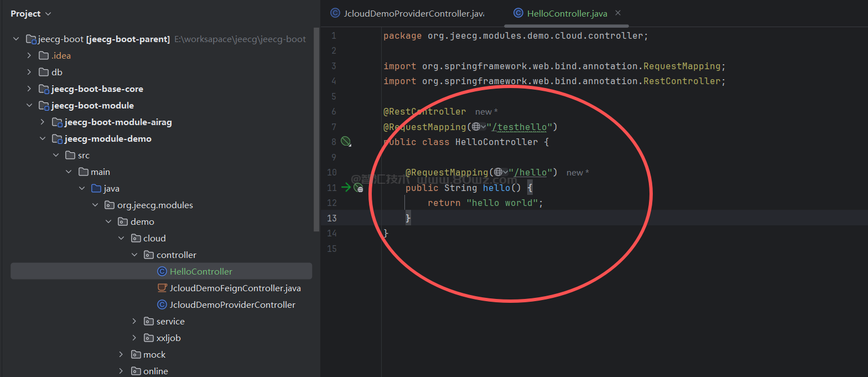Viewport: 868px width, 377px height.
Task: Click the mock package icon
Action: click(136, 354)
